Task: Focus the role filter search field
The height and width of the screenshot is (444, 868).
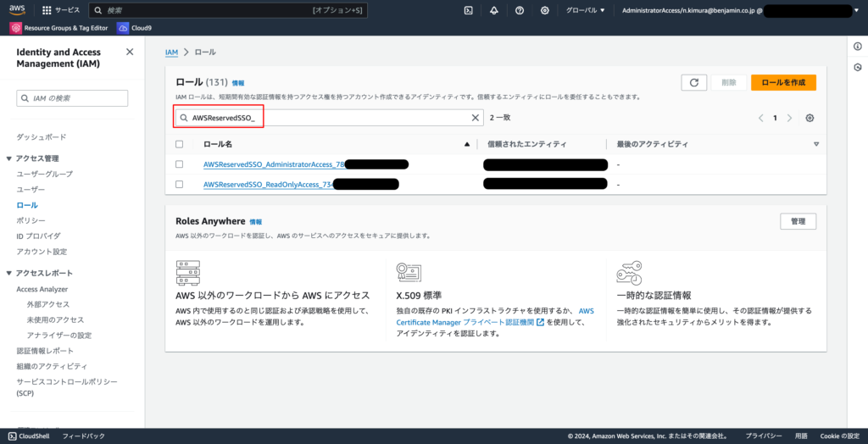Action: pos(330,118)
